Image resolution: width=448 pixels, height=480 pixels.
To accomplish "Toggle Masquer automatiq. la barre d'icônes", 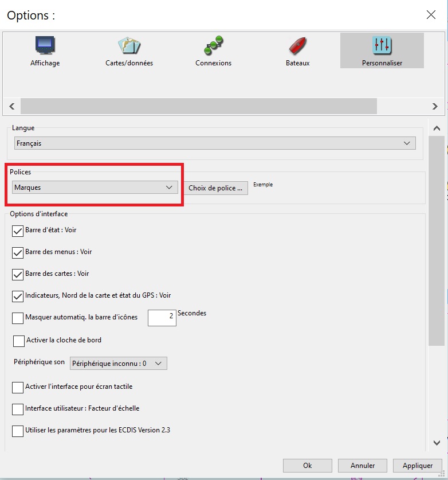I will point(18,318).
